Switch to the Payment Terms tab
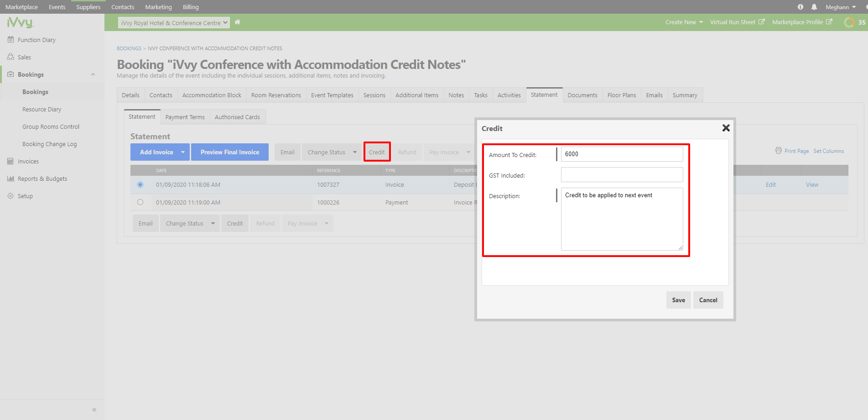The image size is (868, 420). coord(185,117)
